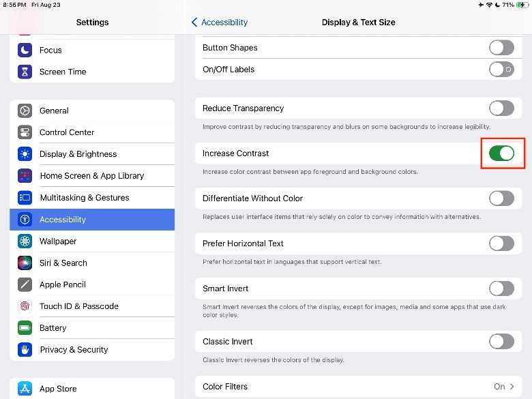Disable the Increase Contrast toggle
The image size is (532, 399).
(x=501, y=153)
